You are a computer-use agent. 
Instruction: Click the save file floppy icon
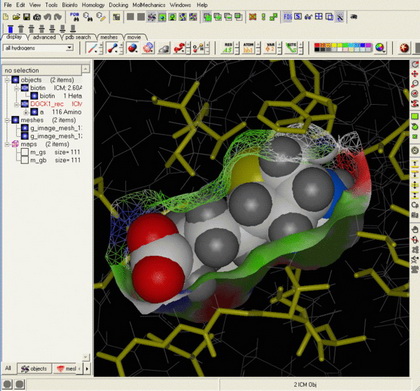(27, 17)
